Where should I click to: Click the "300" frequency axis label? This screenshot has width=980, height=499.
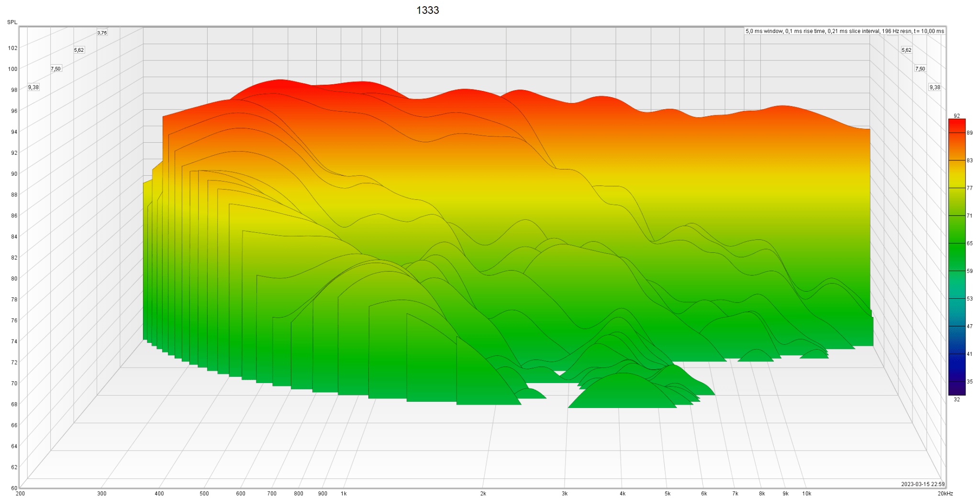(101, 493)
